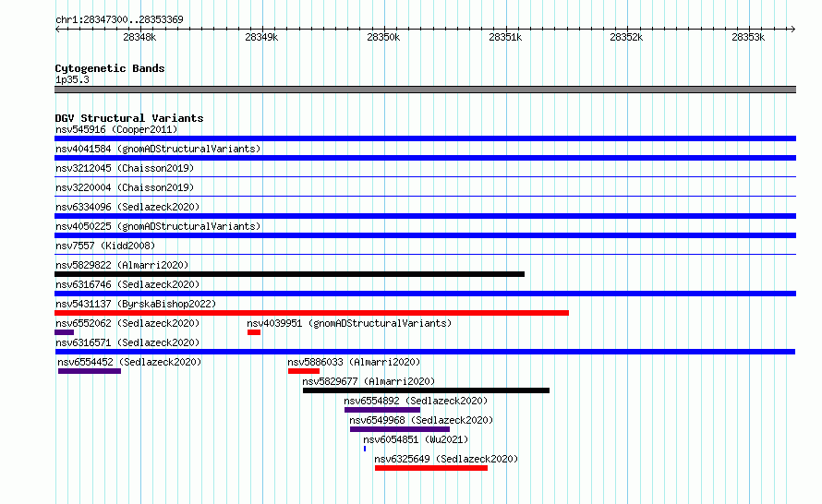Click the ruler's right end arrow
This screenshot has width=822, height=504.
pyautogui.click(x=792, y=29)
